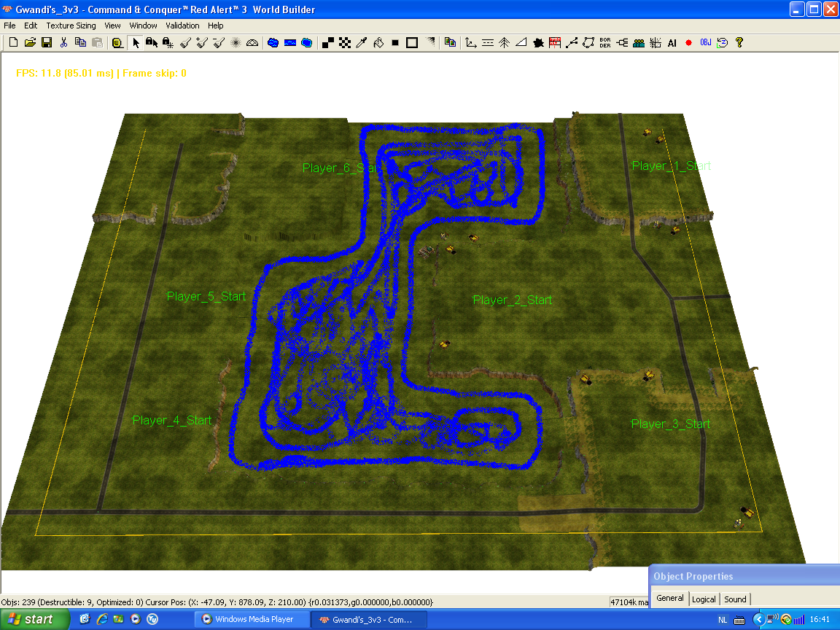Open the Help menu

click(215, 26)
